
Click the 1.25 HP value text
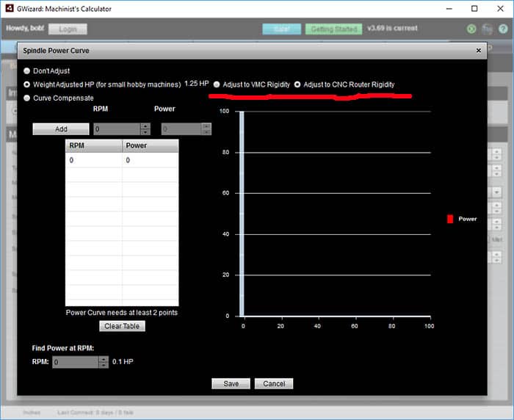[196, 83]
